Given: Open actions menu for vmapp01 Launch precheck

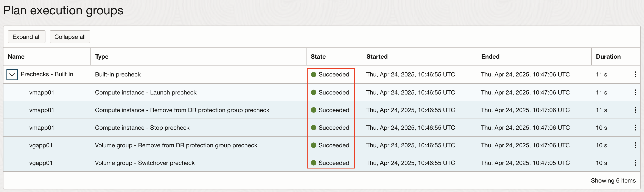Looking at the screenshot, I should (635, 92).
